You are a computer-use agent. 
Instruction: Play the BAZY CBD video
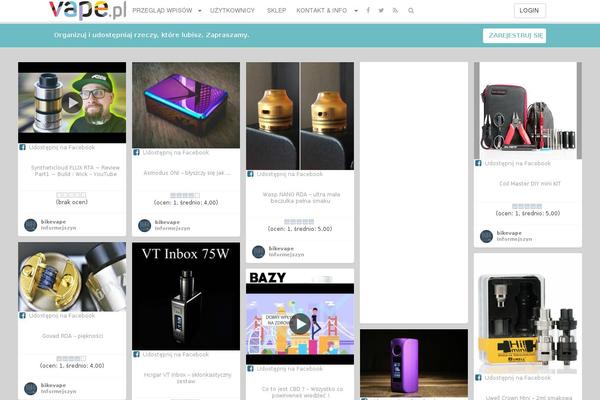point(300,324)
